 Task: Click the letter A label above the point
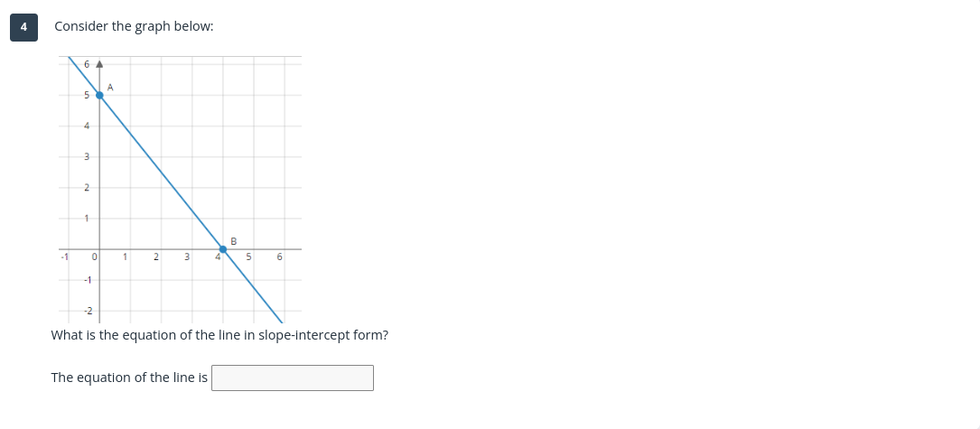110,86
